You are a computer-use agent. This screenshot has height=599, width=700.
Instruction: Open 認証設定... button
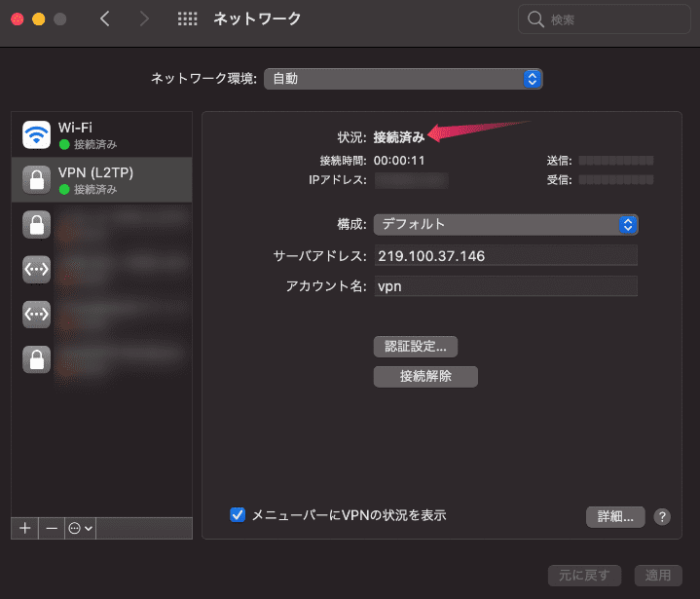(x=416, y=347)
